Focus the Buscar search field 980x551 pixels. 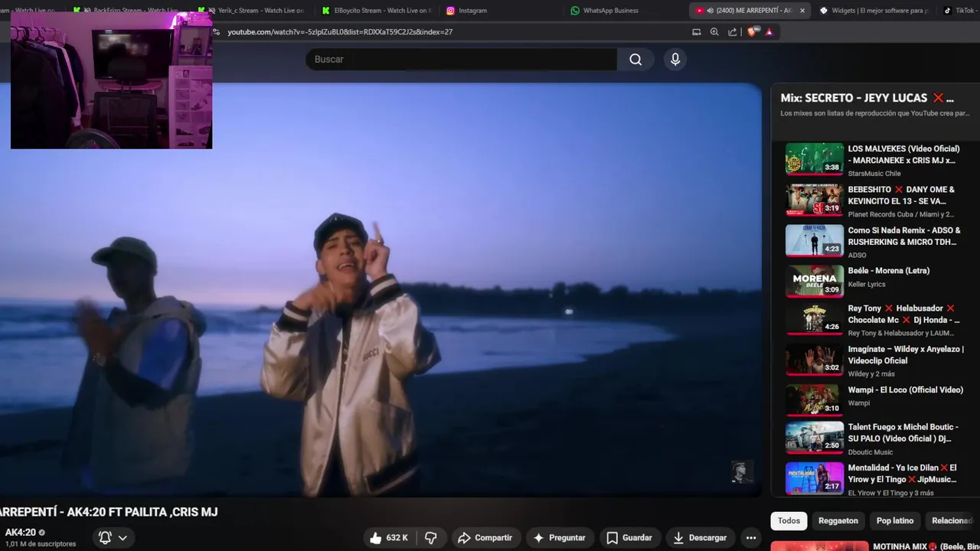point(461,59)
